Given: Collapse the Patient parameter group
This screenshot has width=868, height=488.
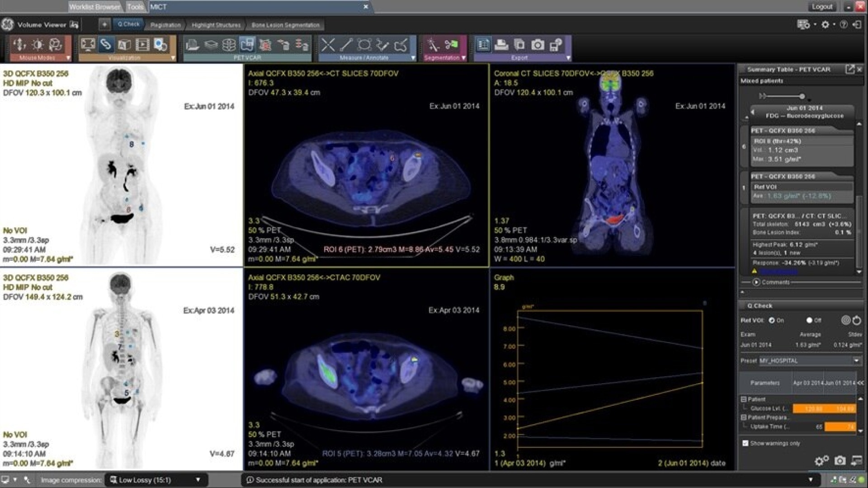Looking at the screenshot, I should coord(744,399).
